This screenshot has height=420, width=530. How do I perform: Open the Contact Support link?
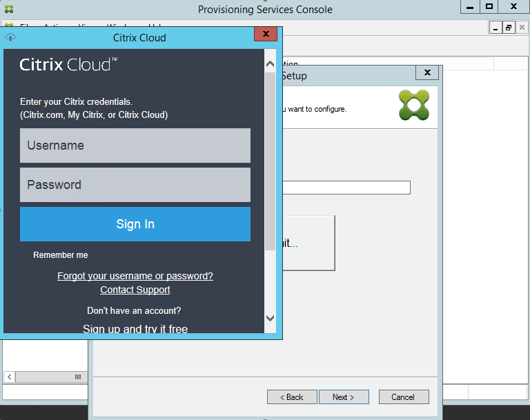[x=135, y=290]
